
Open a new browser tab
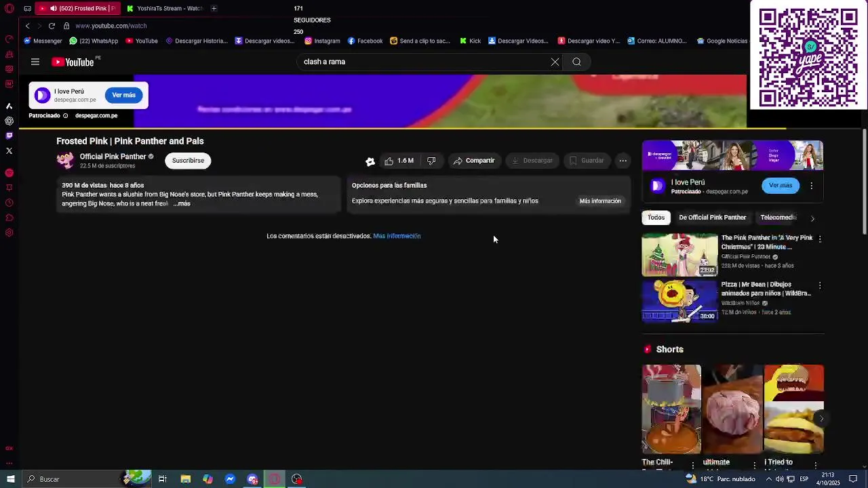pos(214,8)
